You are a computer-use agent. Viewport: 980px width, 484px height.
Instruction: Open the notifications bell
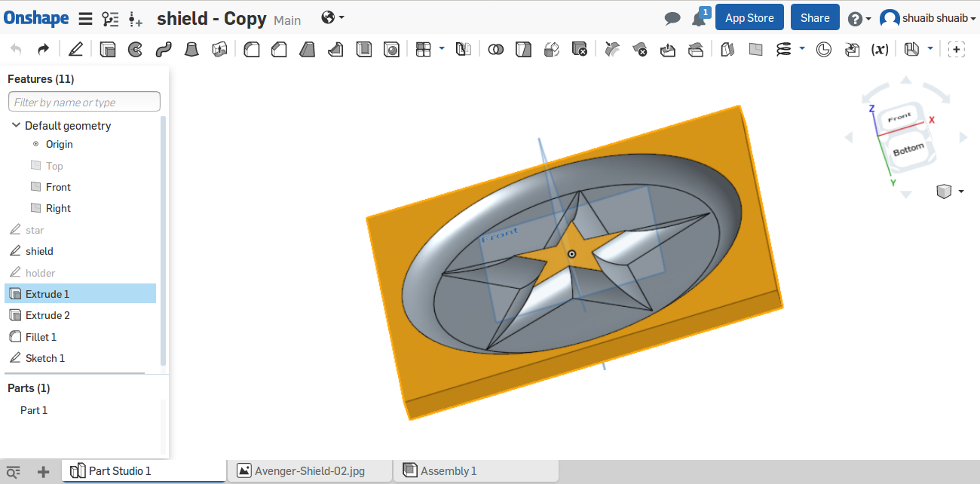699,19
